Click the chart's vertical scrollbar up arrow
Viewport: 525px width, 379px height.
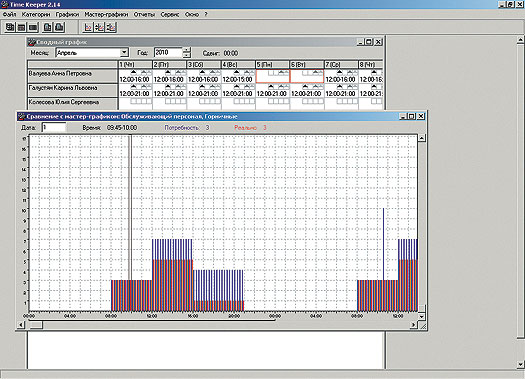pos(422,138)
